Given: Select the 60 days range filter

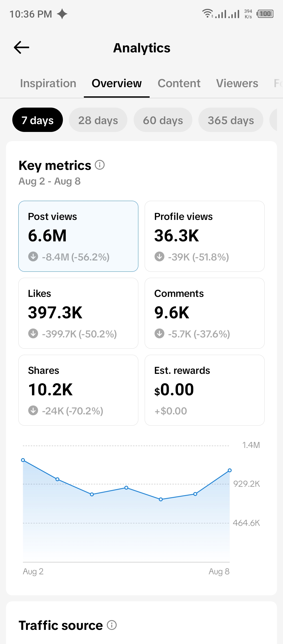Looking at the screenshot, I should coord(163,120).
